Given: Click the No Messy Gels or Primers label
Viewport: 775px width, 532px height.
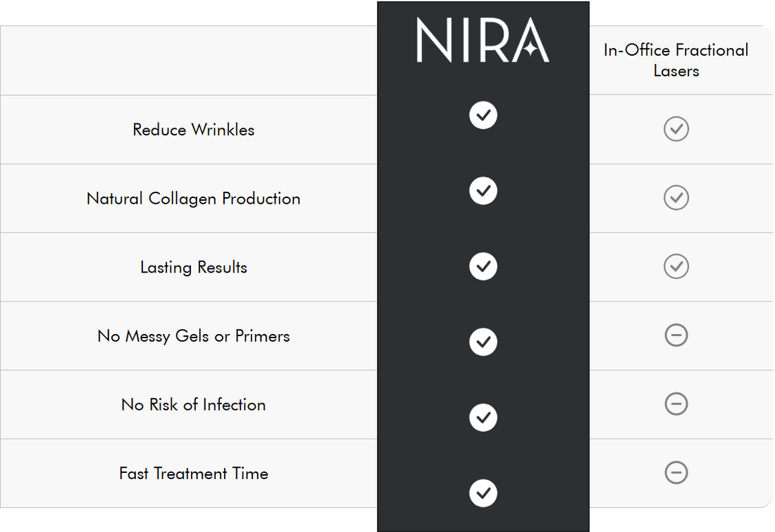Looking at the screenshot, I should point(194,336).
